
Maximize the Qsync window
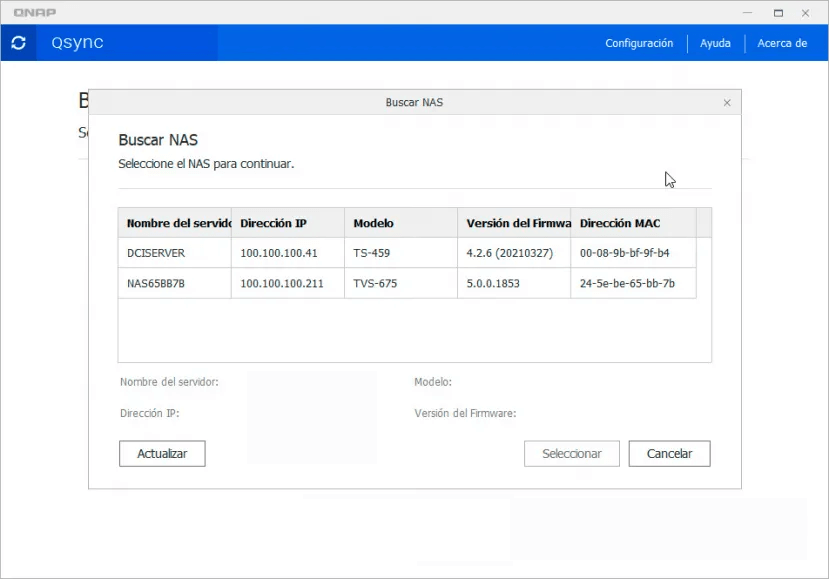point(778,13)
